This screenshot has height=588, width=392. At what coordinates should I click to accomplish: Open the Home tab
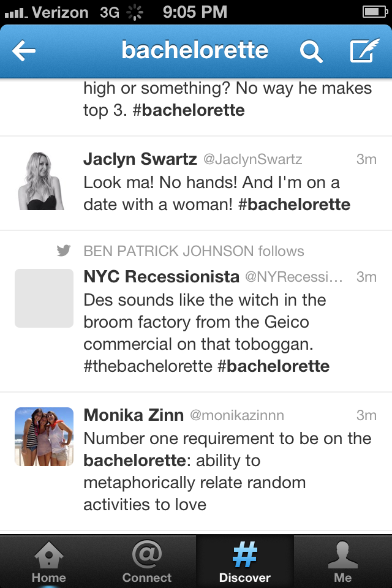click(x=49, y=561)
